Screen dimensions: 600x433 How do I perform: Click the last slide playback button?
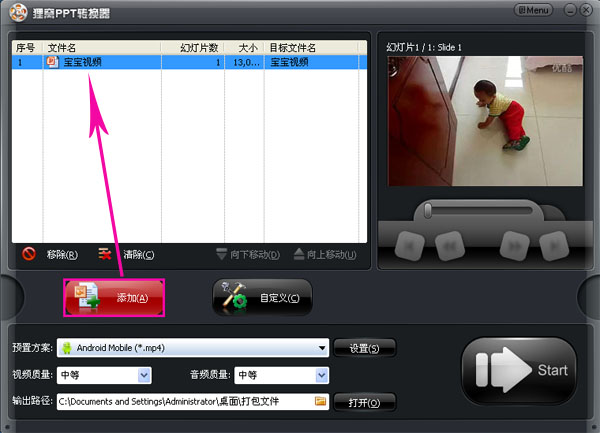pos(554,246)
